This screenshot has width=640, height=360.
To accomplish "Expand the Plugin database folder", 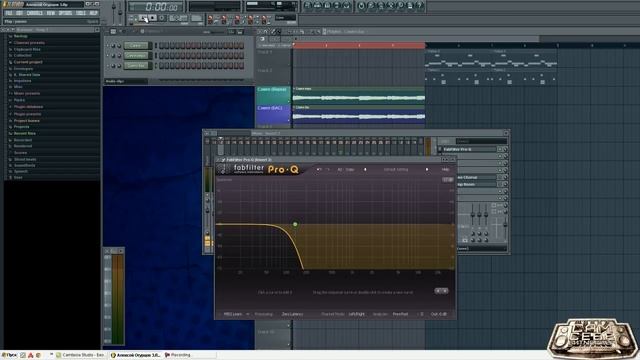I will [x=28, y=107].
